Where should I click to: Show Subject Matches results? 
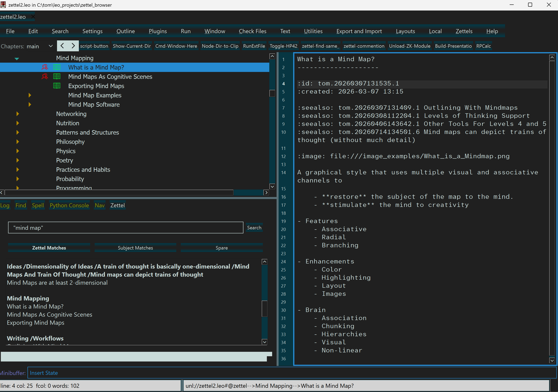(x=135, y=248)
